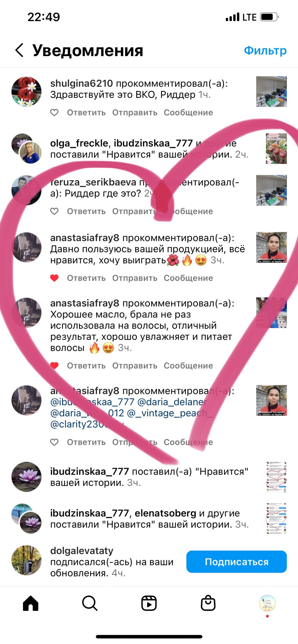Open the OM shop profile tab
The image size is (298, 644).
(x=267, y=603)
